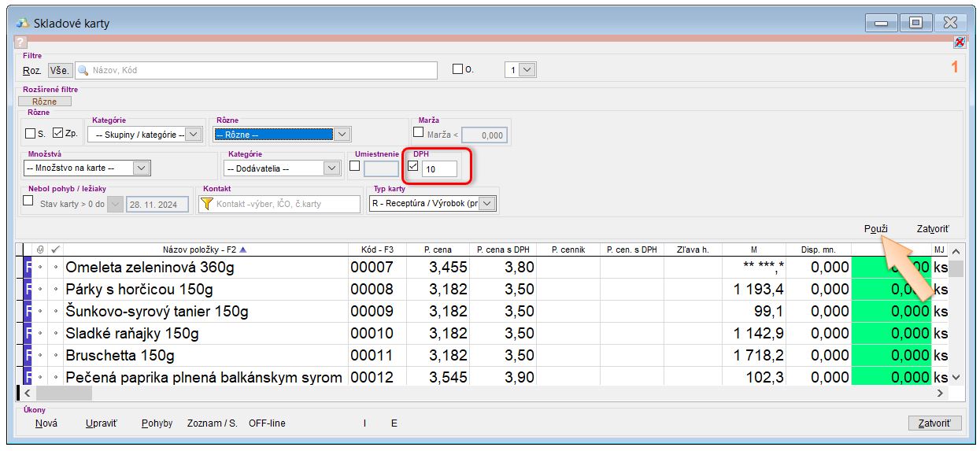Untick the Zp. checkbox

(57, 133)
